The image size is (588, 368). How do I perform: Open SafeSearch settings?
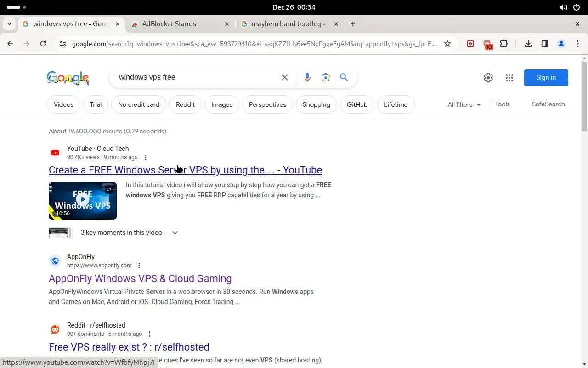tap(548, 104)
